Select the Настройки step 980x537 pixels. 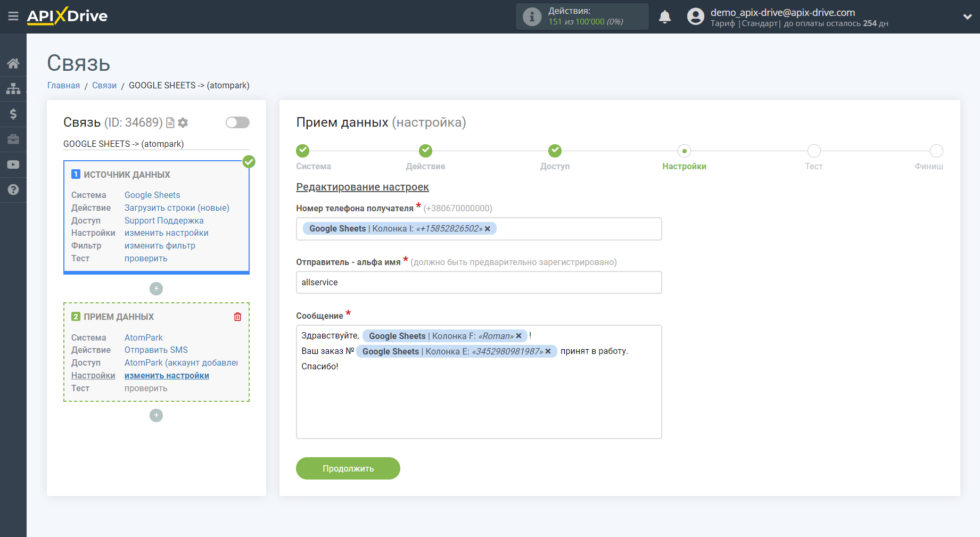pyautogui.click(x=684, y=151)
